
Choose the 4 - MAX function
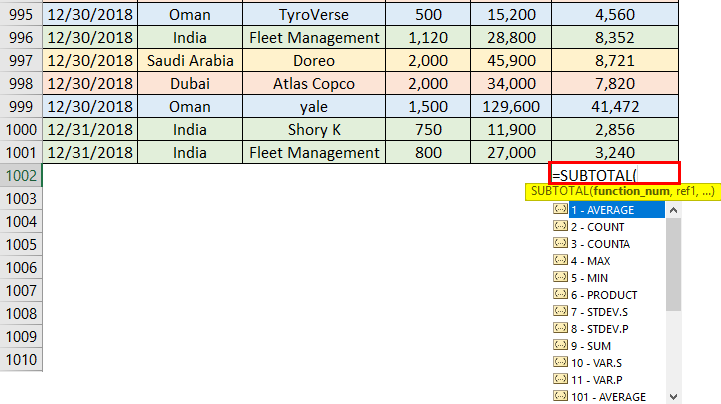click(594, 261)
